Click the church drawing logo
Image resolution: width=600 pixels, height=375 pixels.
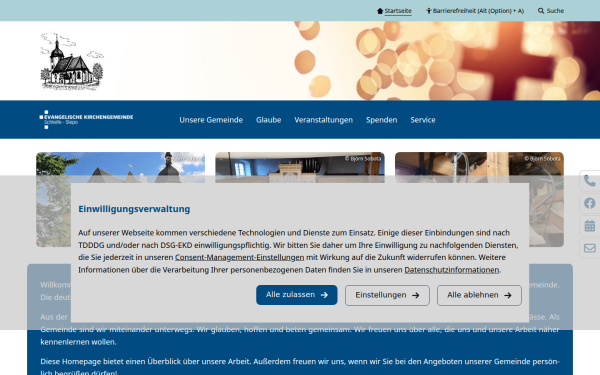tap(72, 61)
